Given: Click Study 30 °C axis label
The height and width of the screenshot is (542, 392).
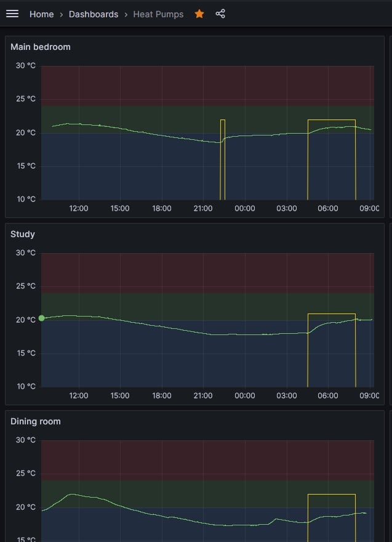Looking at the screenshot, I should 26,253.
